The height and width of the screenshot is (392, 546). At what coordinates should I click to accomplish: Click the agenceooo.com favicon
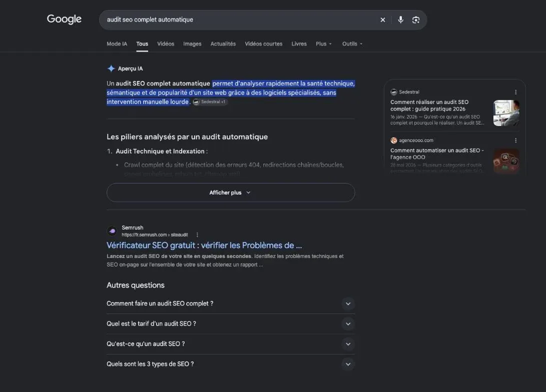[394, 140]
